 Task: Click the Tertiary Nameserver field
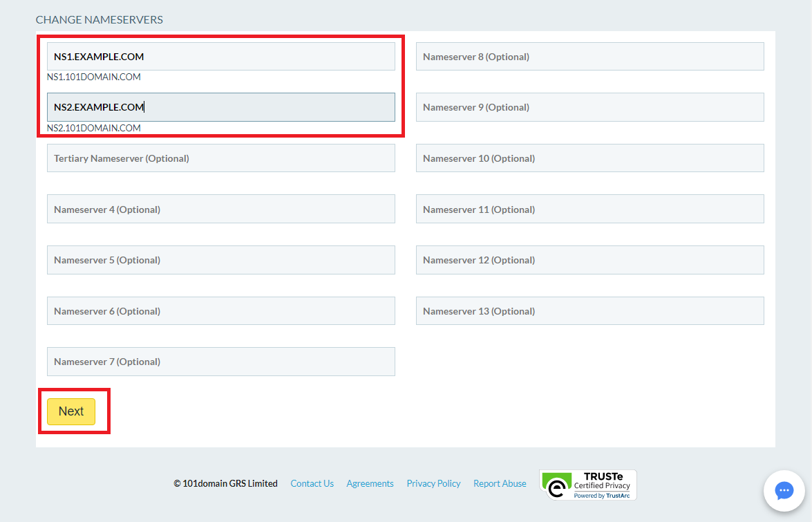pos(220,158)
